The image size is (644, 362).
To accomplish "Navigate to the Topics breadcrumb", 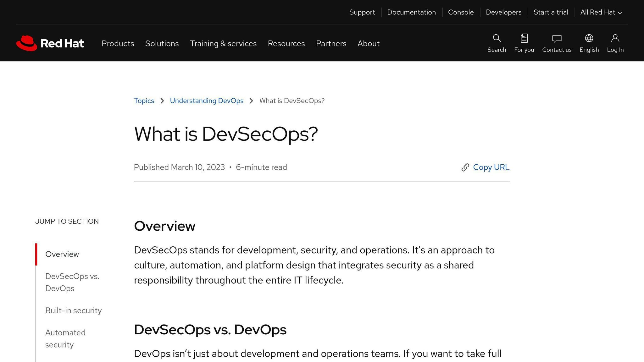I will coord(144,101).
